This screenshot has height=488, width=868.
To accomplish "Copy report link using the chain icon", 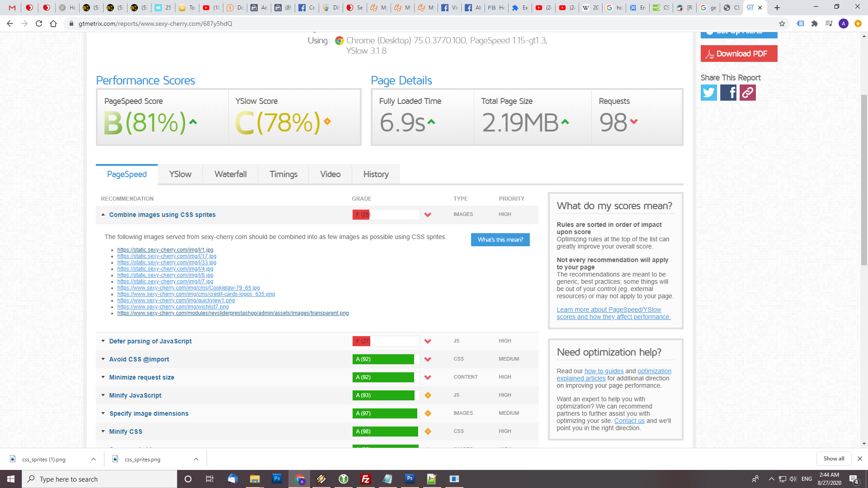I will (x=747, y=93).
